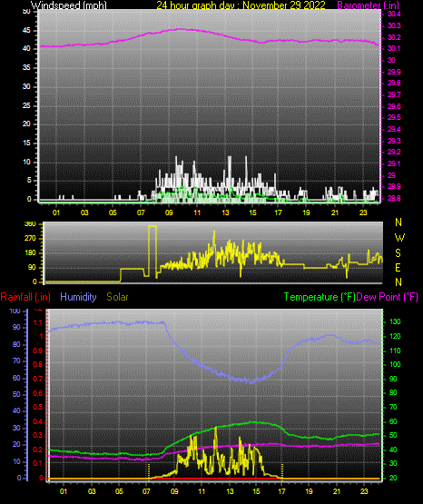
Task: Click the "130" temperature scale value
Action: (x=395, y=321)
